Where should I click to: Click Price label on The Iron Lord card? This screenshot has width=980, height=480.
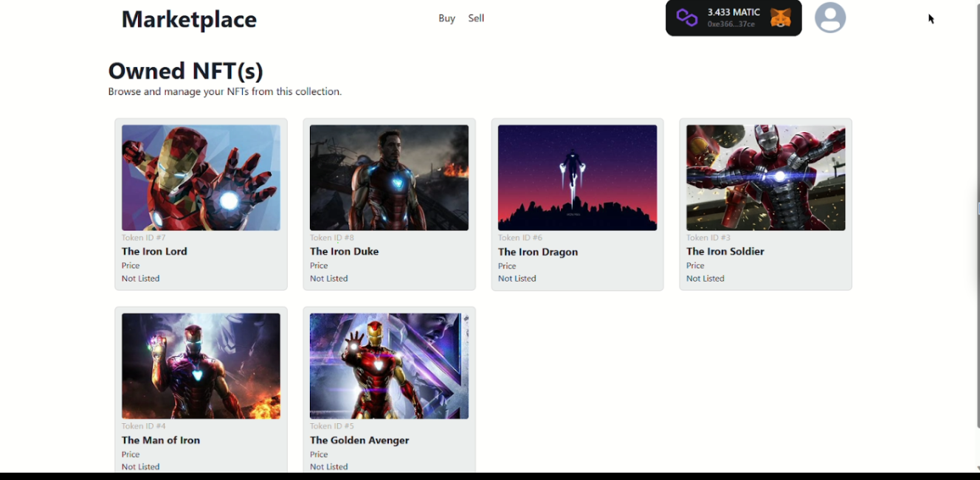[131, 265]
